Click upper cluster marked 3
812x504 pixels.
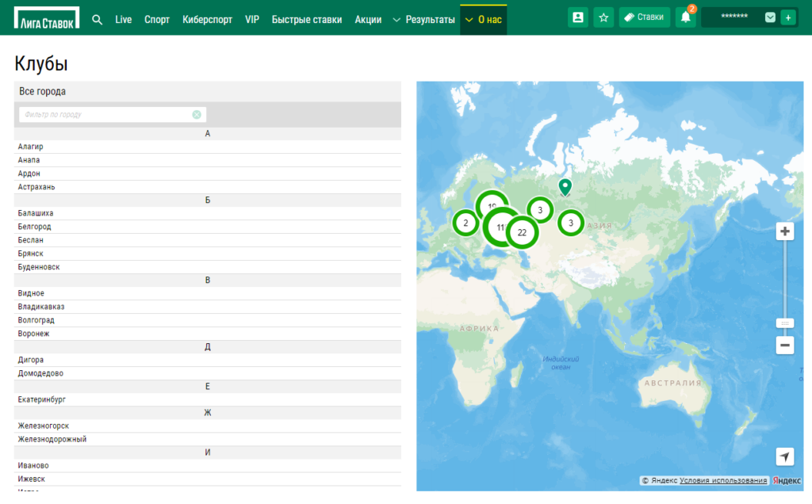[x=540, y=210]
